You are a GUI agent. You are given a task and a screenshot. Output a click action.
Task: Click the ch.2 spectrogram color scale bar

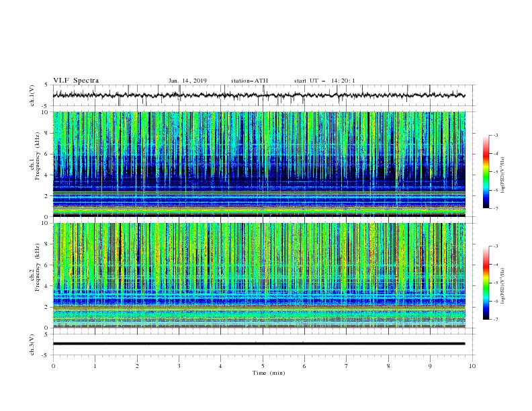(486, 283)
